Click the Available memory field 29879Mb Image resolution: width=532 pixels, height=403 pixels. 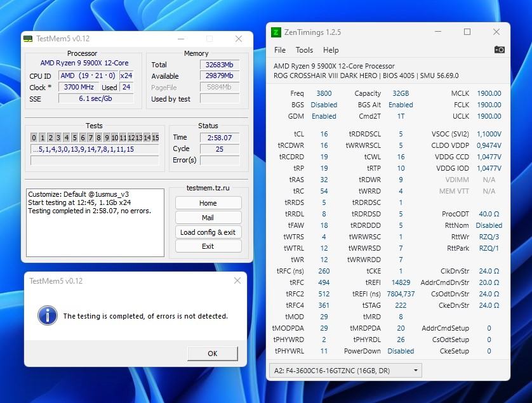220,76
